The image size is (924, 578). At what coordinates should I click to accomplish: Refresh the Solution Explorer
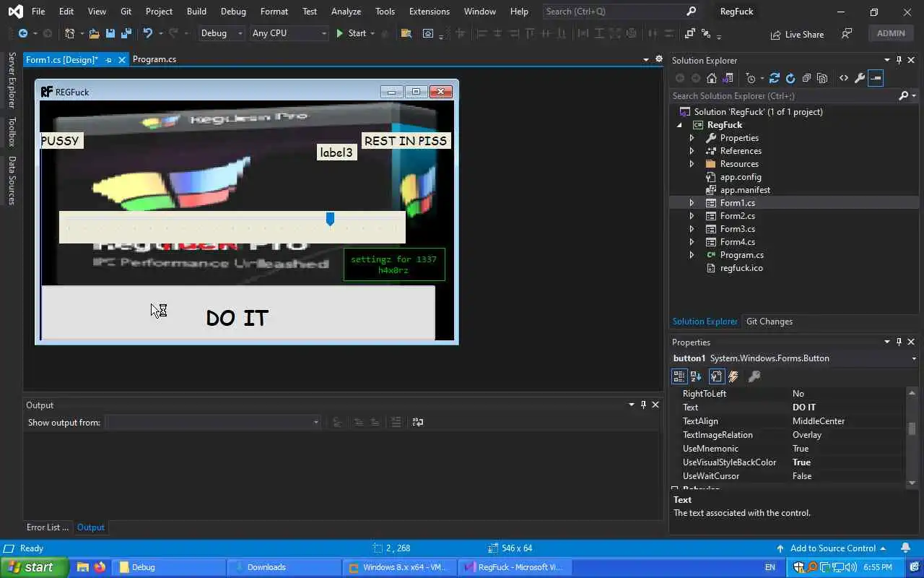pos(790,78)
